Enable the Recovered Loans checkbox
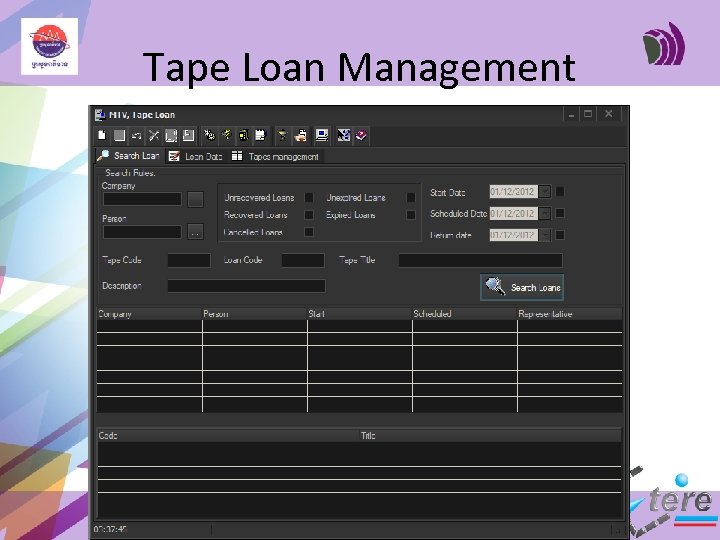Image resolution: width=720 pixels, height=540 pixels. tap(309, 215)
